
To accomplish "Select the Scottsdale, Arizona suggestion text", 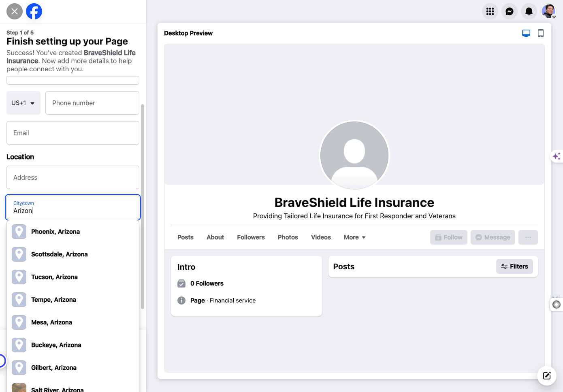I will tap(60, 254).
